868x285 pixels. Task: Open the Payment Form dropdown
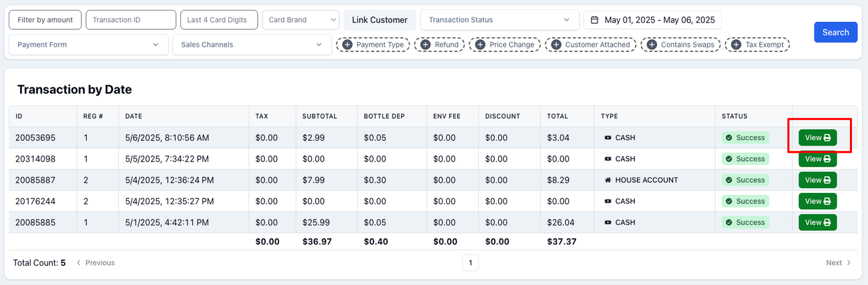pyautogui.click(x=88, y=45)
